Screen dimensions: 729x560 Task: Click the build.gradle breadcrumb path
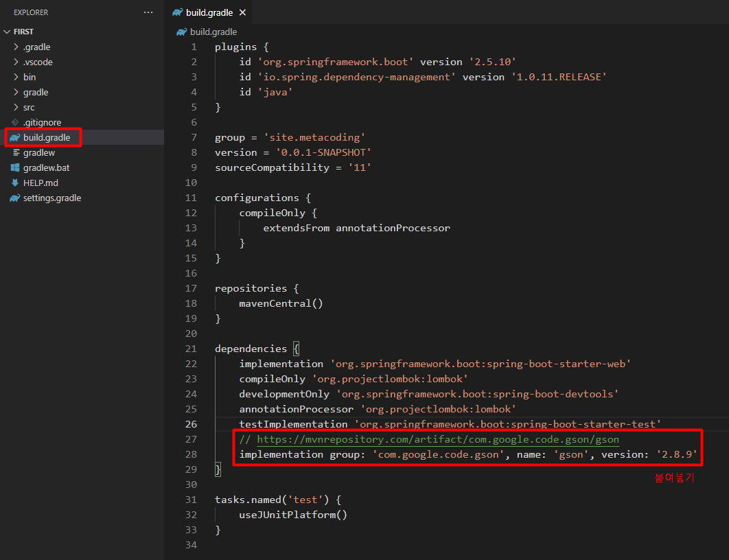pos(213,32)
